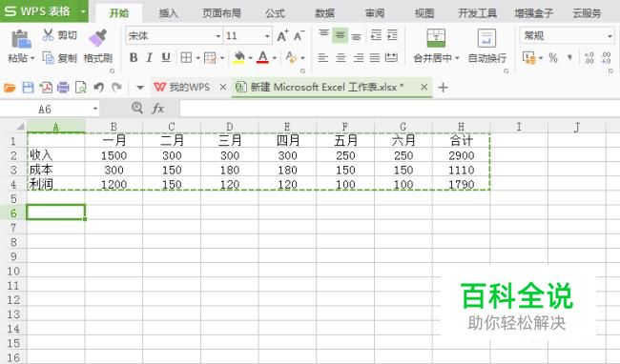Export to PDF icon
This screenshot has height=364, width=620.
click(x=46, y=88)
